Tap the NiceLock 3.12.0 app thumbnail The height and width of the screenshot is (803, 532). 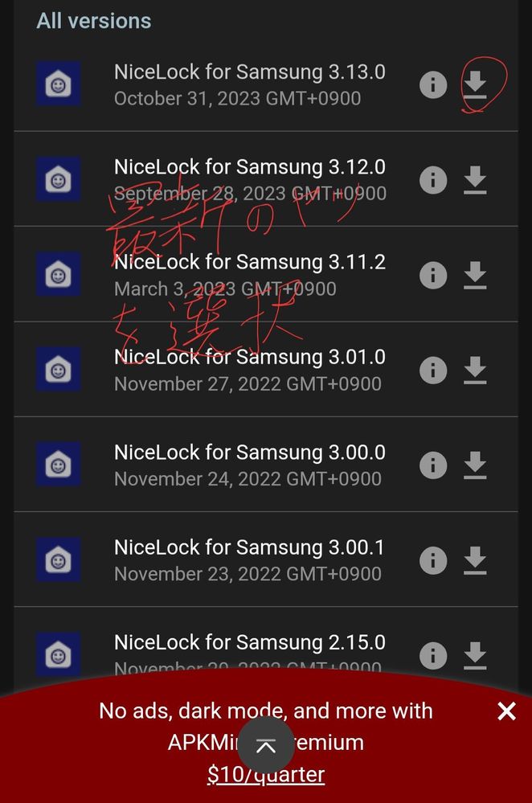pos(58,180)
